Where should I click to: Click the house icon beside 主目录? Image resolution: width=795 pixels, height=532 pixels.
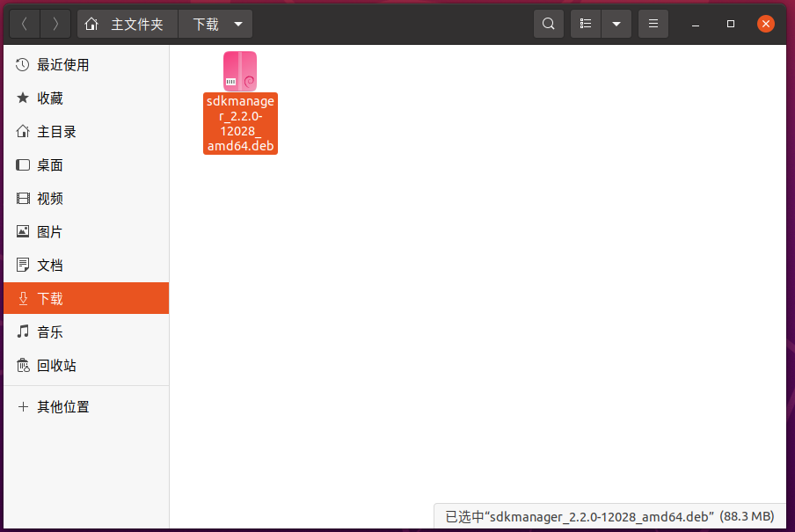(x=22, y=131)
